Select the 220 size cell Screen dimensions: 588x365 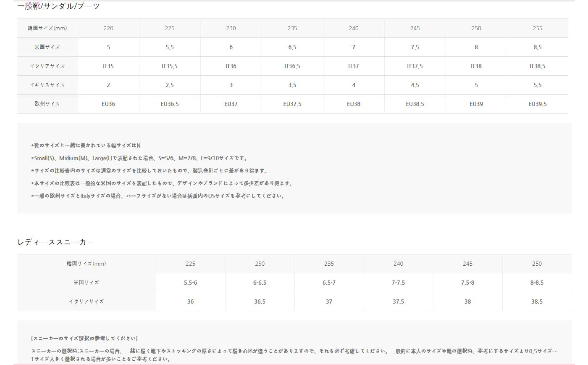pyautogui.click(x=108, y=28)
